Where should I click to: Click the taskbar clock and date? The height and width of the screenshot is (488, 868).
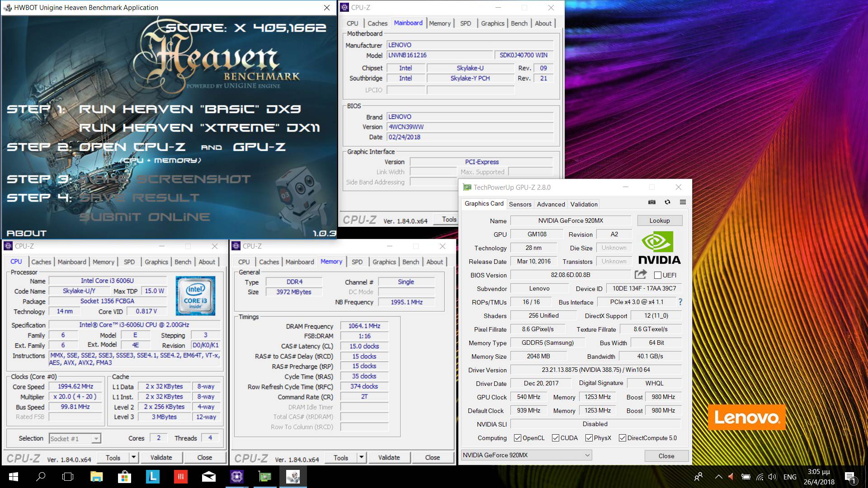point(819,477)
